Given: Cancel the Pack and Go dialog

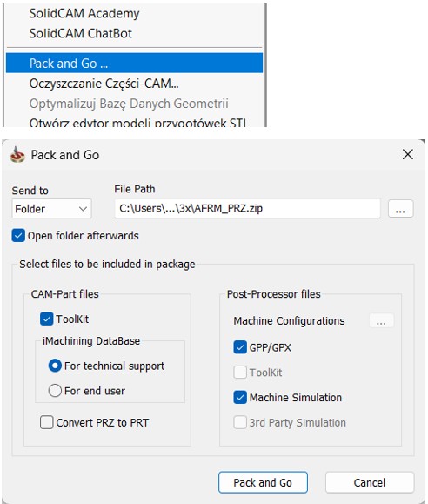Looking at the screenshot, I should tap(370, 482).
